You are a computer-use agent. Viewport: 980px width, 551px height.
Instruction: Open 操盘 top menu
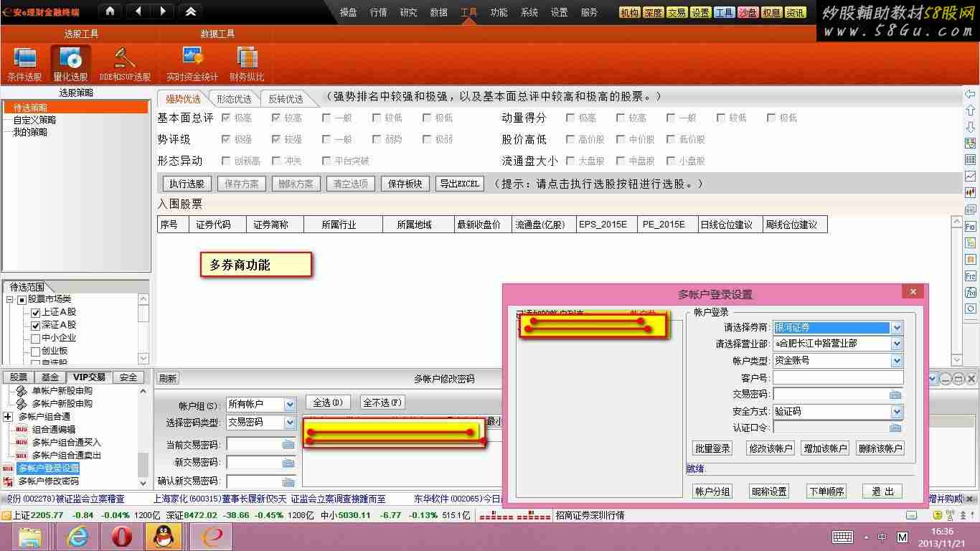348,12
